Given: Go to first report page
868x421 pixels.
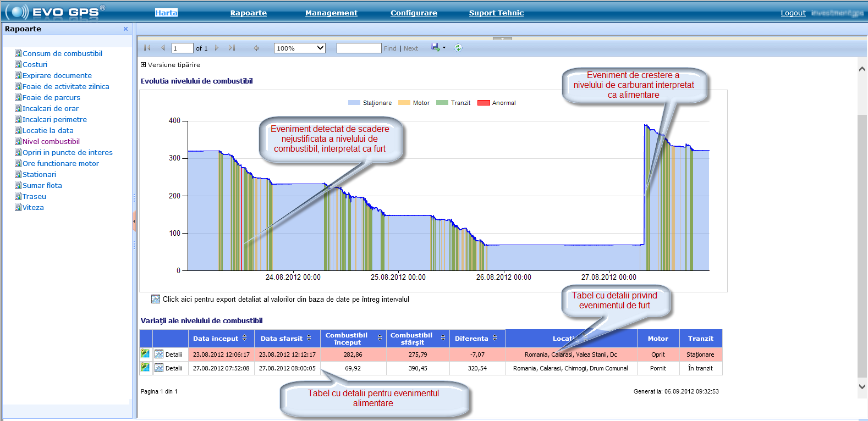Looking at the screenshot, I should click(147, 48).
